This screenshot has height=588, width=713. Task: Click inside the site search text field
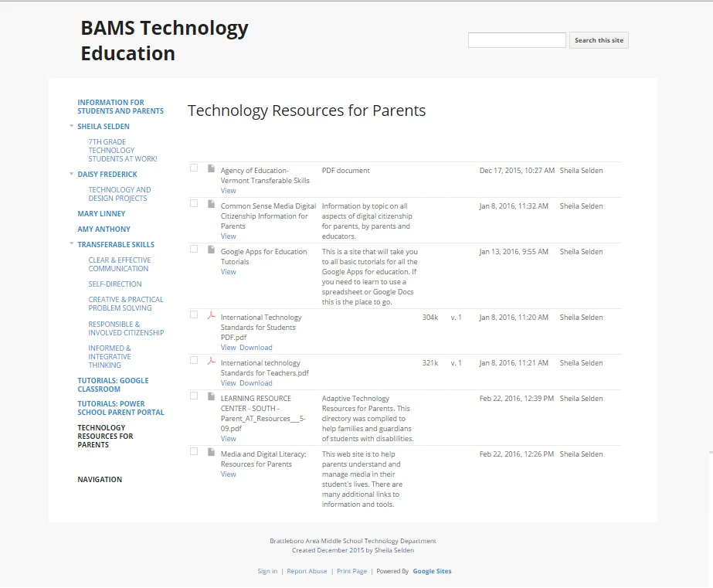coord(516,39)
